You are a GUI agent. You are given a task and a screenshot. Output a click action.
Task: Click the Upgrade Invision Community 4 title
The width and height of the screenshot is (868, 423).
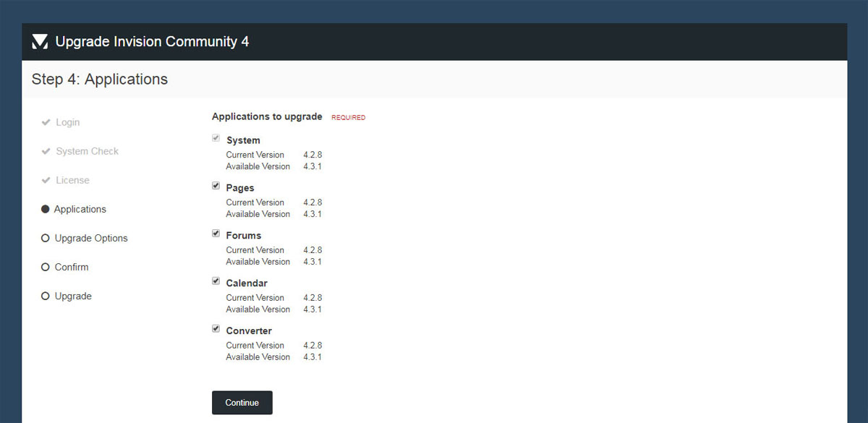(x=152, y=42)
